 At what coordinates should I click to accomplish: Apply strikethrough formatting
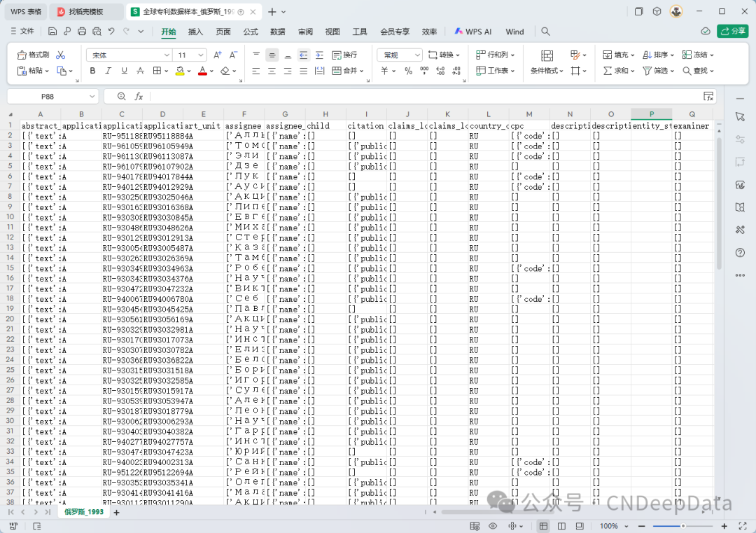point(140,71)
